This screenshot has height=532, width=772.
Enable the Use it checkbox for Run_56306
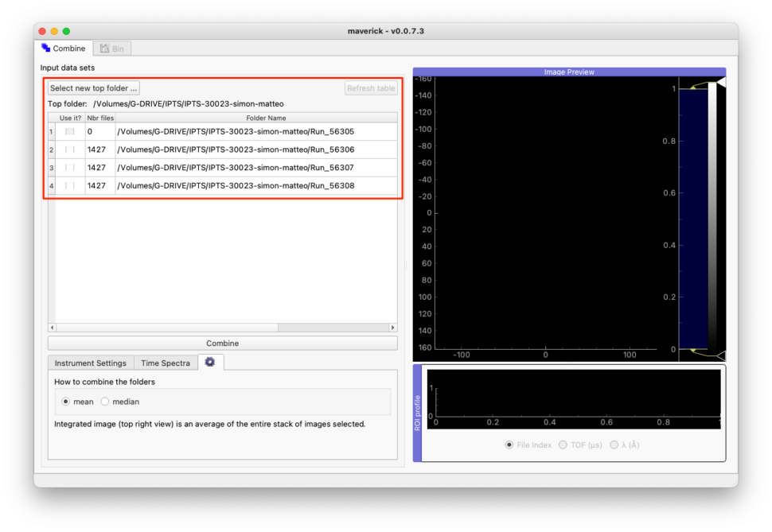tap(70, 150)
